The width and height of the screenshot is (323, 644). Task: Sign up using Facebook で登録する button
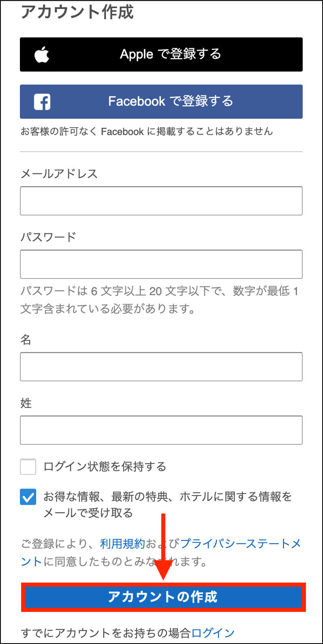coord(161,102)
